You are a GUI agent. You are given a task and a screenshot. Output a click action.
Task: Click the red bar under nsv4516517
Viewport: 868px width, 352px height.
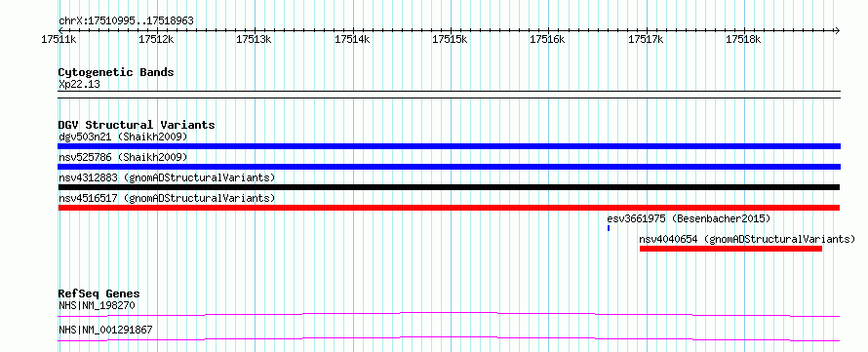coord(449,208)
